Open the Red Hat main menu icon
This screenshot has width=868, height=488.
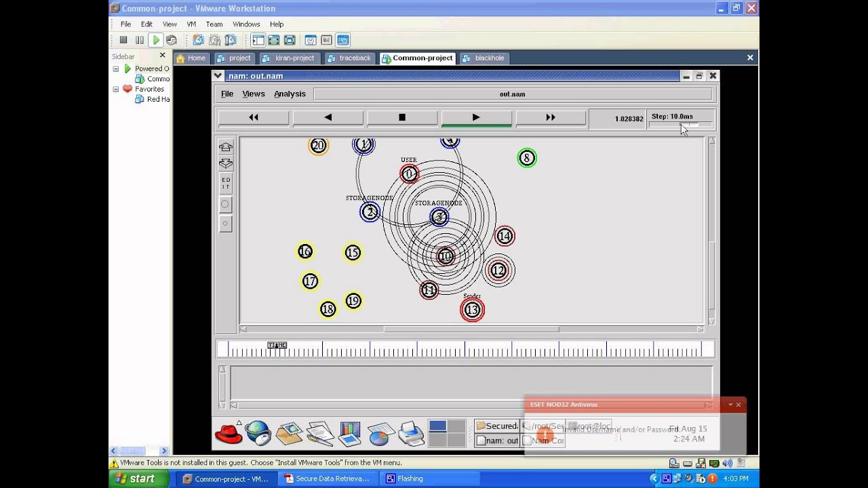[x=229, y=433]
